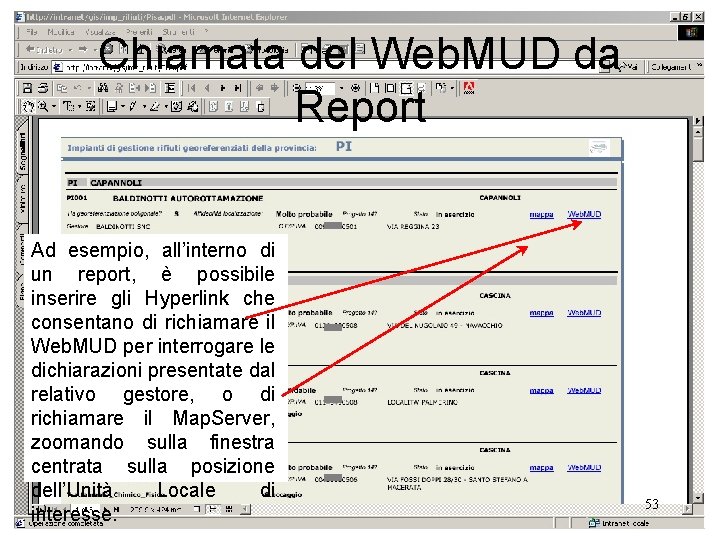Toggle the navigation pane icon
This screenshot has height=540, width=720.
click(170, 88)
